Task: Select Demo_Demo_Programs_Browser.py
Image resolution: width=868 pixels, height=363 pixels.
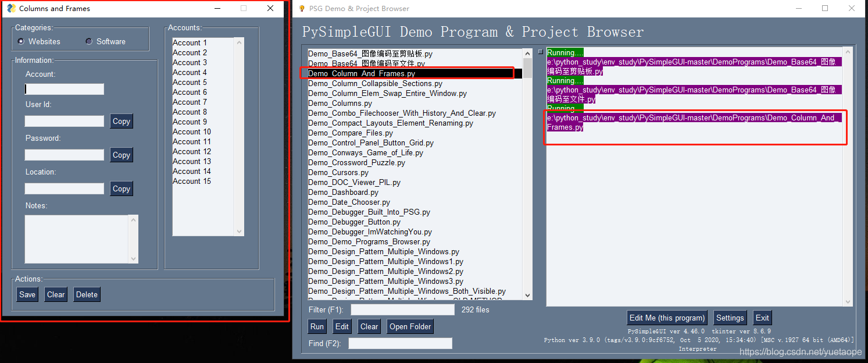Action: (415, 241)
